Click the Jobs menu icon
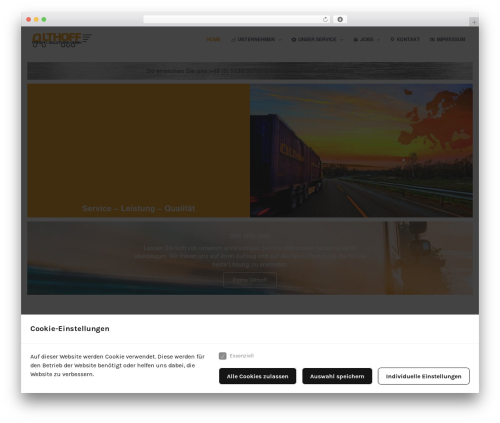This screenshot has width=500, height=423. [356, 40]
